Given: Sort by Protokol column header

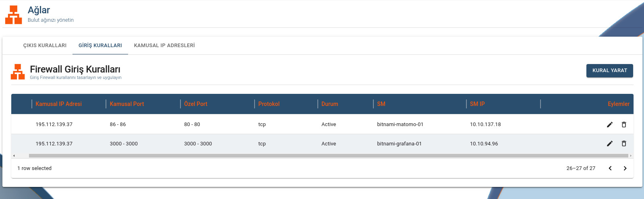Looking at the screenshot, I should [269, 104].
